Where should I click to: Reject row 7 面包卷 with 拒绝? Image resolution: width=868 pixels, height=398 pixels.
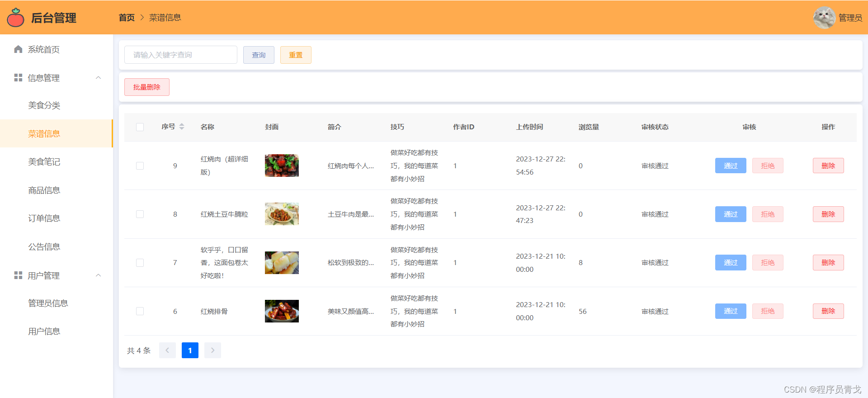point(768,262)
